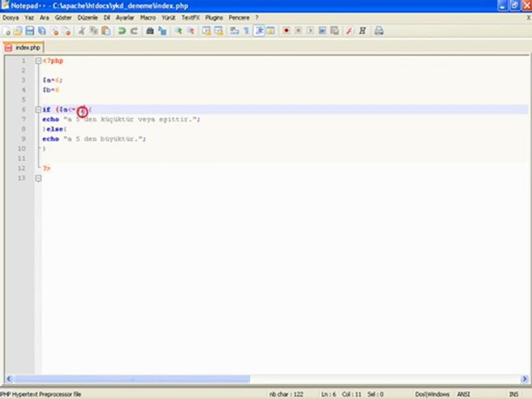Cut selection using scissors icon
Image resolution: width=532 pixels, height=399 pixels.
pos(82,31)
